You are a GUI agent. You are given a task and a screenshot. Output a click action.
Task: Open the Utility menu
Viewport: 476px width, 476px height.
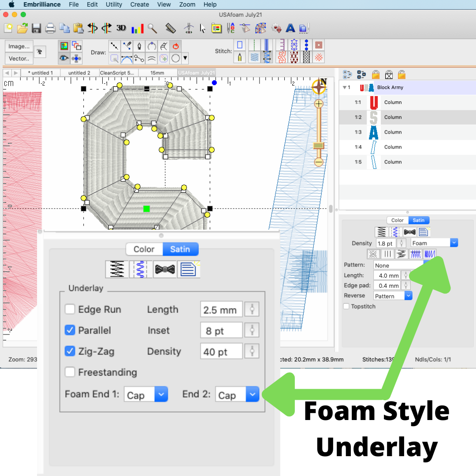tap(114, 4)
